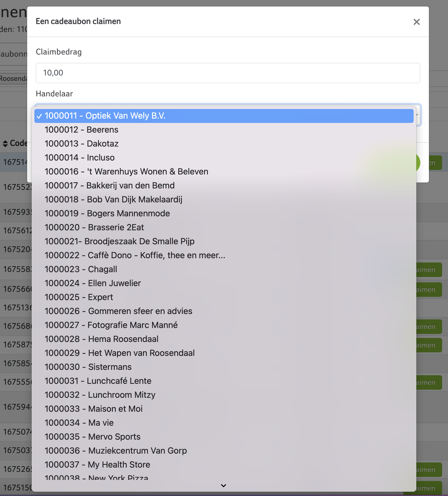
Task: Choose '1000033 - Maison et Moi' merchant
Action: [x=224, y=409]
